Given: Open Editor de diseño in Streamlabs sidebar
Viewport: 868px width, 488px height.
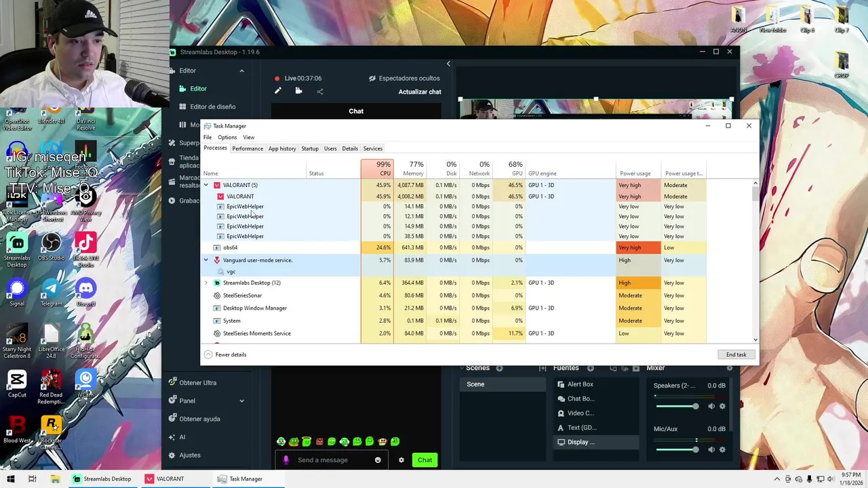Looking at the screenshot, I should tap(208, 106).
